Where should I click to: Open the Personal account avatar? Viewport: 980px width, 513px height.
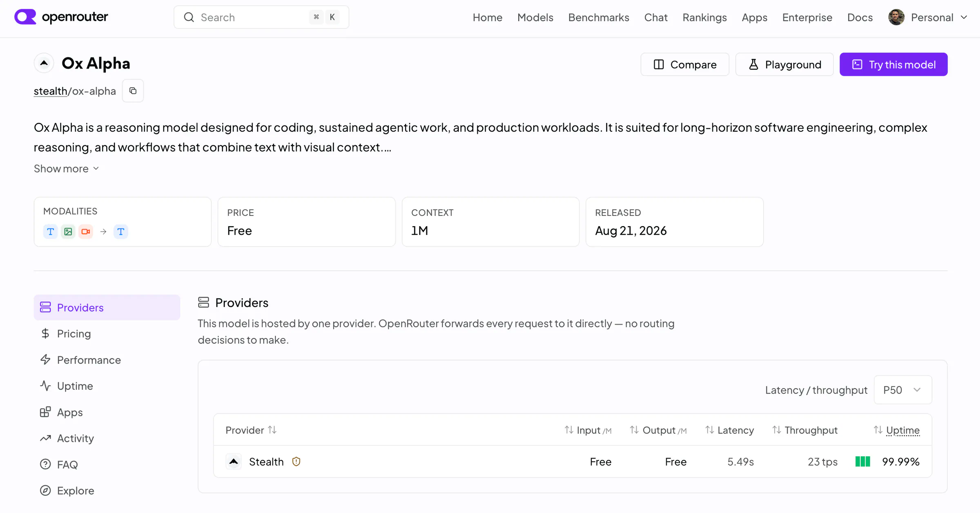pyautogui.click(x=896, y=17)
